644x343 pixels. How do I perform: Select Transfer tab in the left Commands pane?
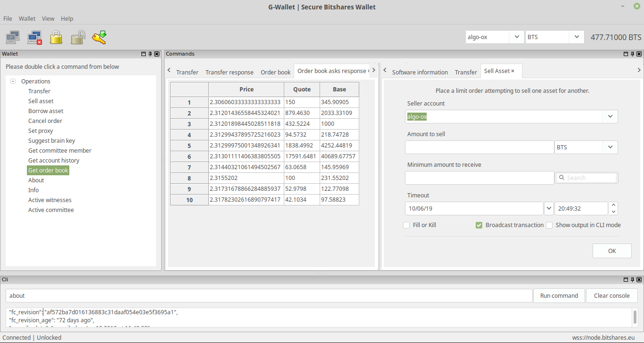click(x=187, y=72)
